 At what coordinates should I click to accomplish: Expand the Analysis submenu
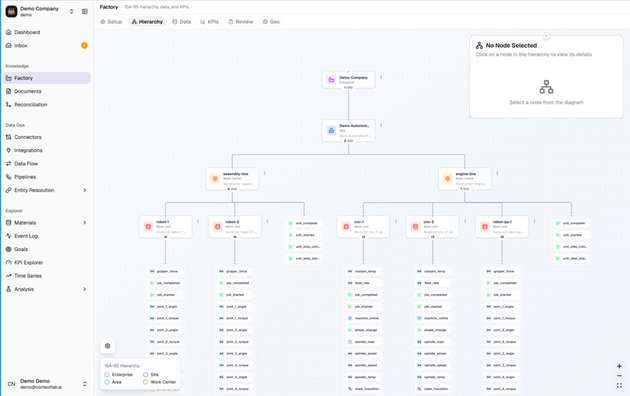pyautogui.click(x=85, y=289)
